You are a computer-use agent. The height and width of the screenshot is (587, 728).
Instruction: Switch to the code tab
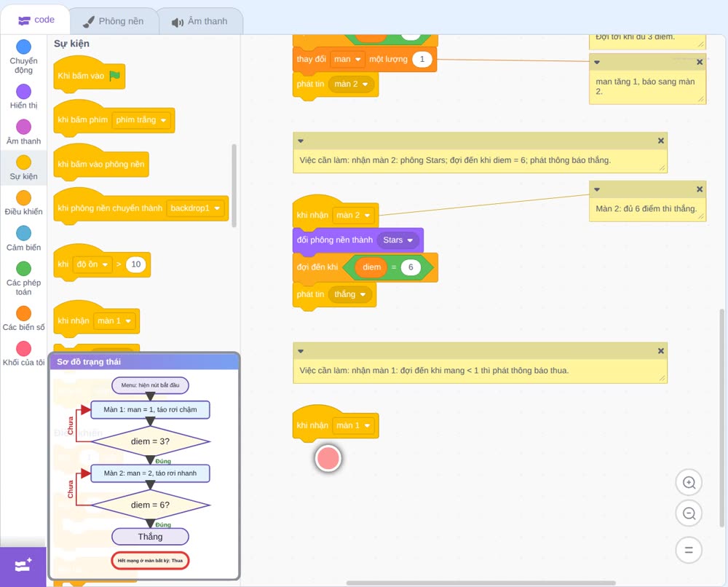tap(36, 20)
